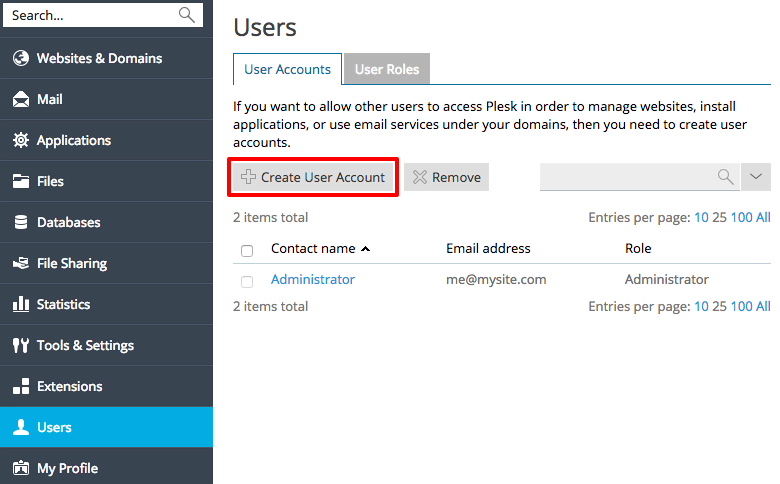Click the Tools & Settings wrench icon
Image resolution: width=780 pixels, height=484 pixels.
coord(21,345)
